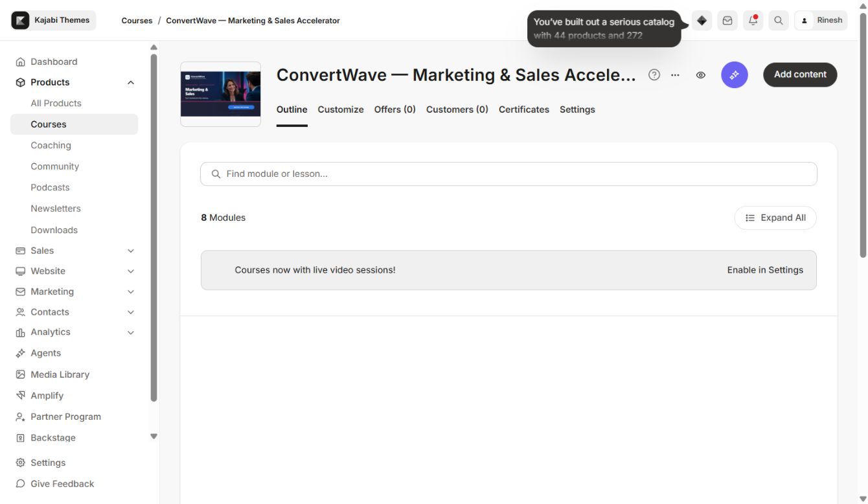Open the notifications bell
This screenshot has width=868, height=504.
(753, 21)
